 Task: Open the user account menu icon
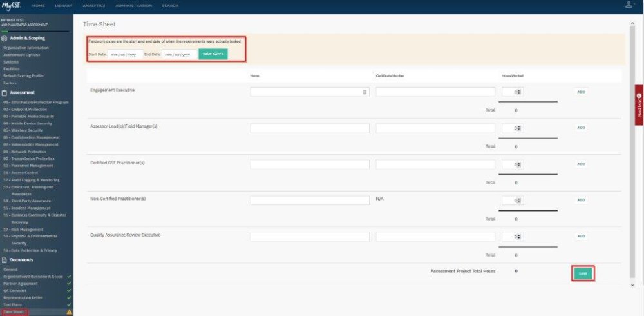(x=629, y=5)
